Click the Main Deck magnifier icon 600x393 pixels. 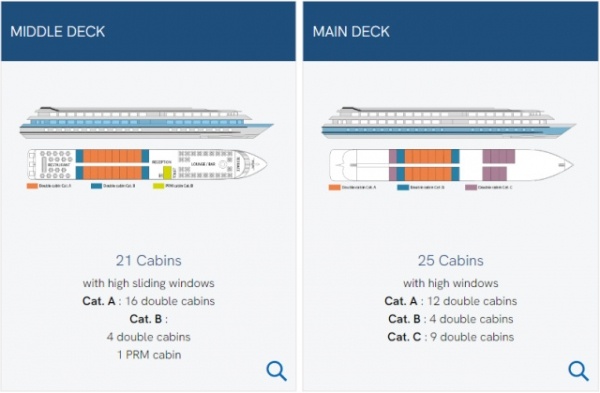[578, 370]
